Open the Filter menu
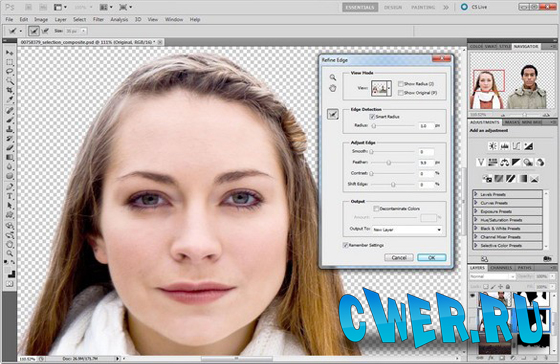 click(x=98, y=19)
